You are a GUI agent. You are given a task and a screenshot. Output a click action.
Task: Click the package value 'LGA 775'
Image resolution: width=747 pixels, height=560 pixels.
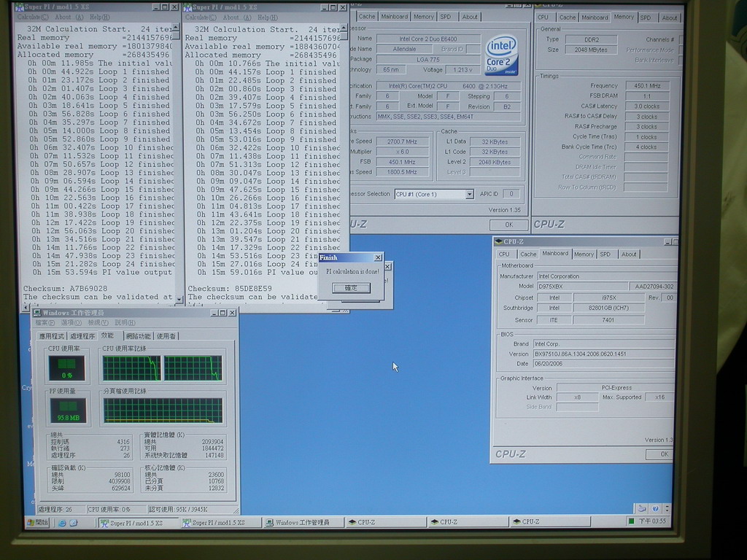pyautogui.click(x=427, y=60)
